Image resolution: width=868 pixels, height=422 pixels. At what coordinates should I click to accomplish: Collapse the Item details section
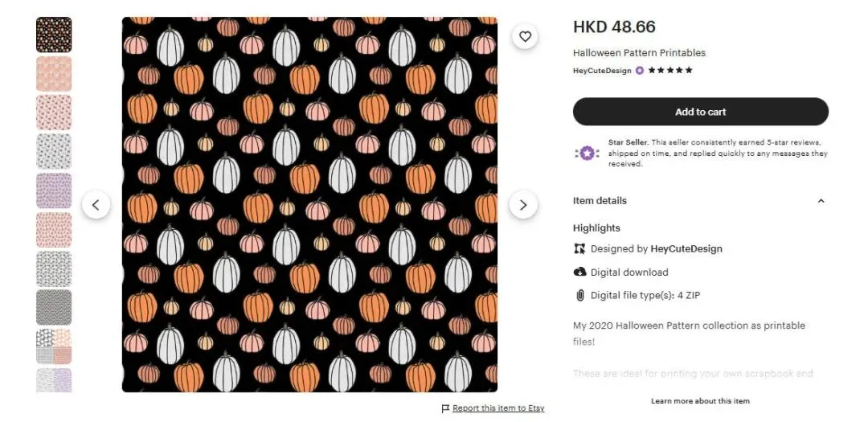click(821, 201)
